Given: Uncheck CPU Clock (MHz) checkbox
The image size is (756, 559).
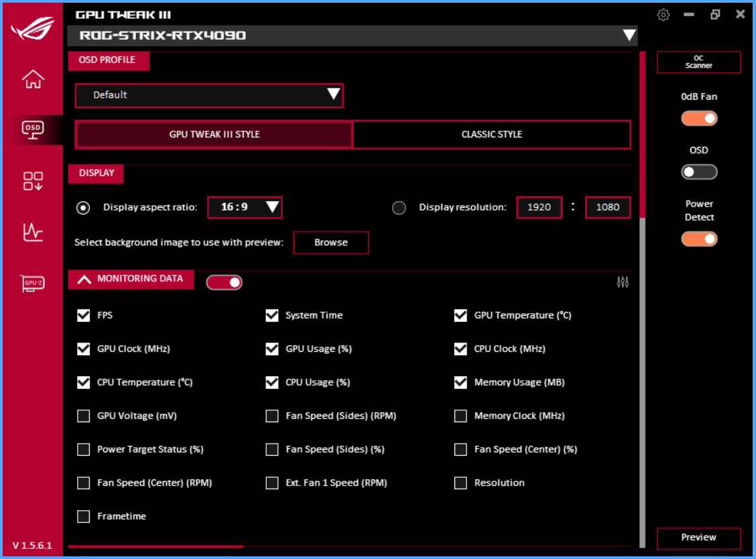Looking at the screenshot, I should click(x=460, y=349).
